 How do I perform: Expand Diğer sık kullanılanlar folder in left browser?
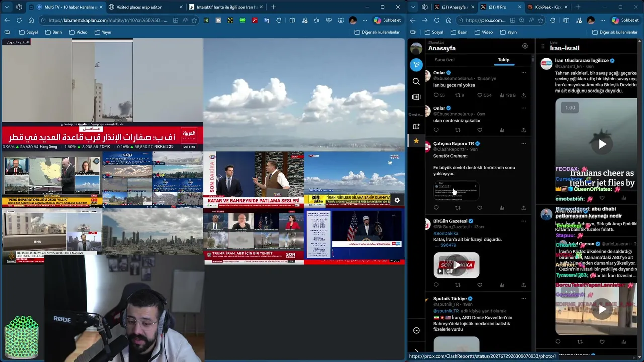point(377,32)
